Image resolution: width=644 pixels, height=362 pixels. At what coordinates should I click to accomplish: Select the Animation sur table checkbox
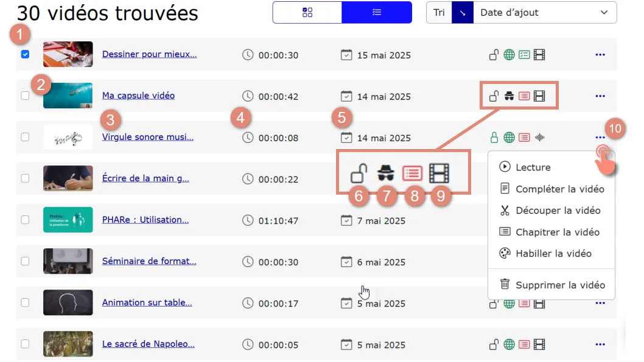25,302
